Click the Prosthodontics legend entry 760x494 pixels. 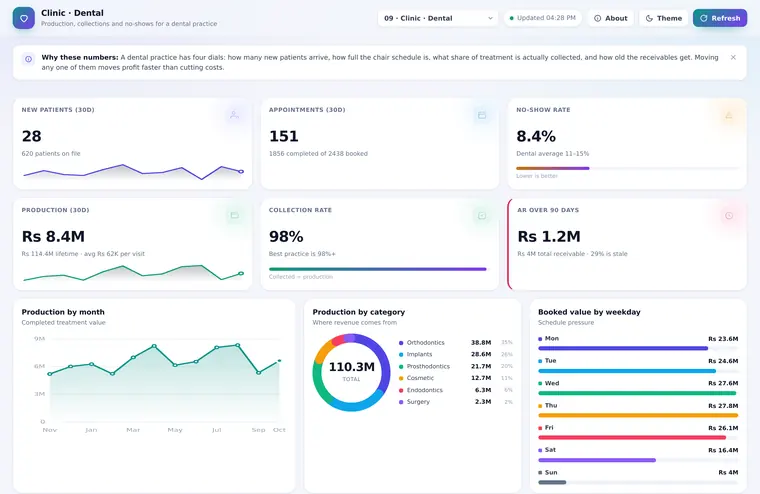[456, 366]
